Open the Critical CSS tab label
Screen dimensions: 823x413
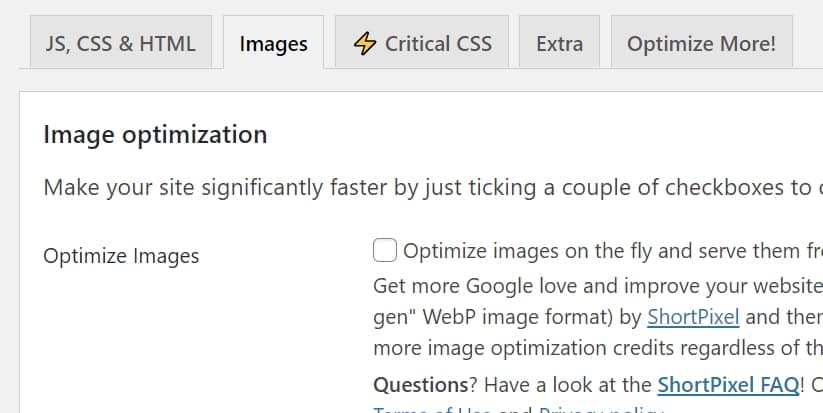438,44
